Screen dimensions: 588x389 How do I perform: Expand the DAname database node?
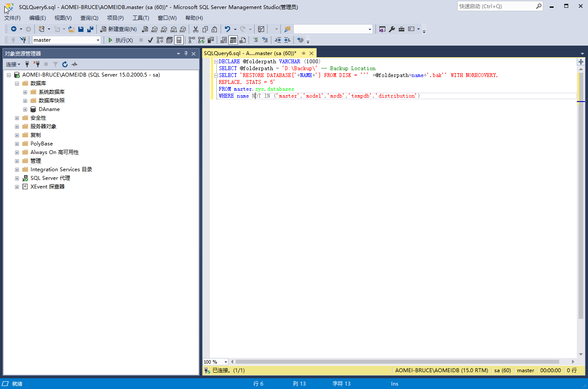coord(25,109)
